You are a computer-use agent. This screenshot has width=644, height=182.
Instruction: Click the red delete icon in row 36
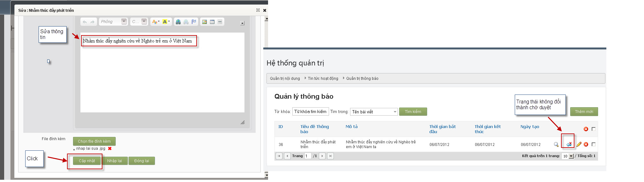pos(586,144)
